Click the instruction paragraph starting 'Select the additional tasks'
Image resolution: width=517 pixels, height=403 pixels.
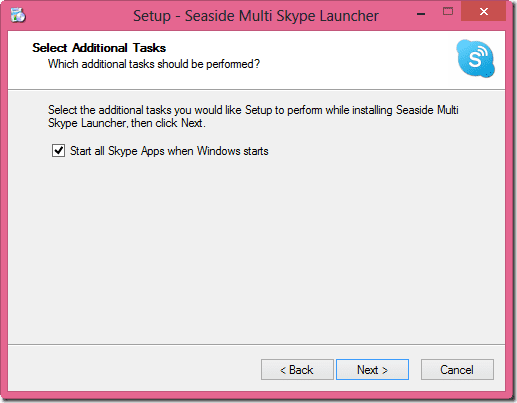pos(253,116)
